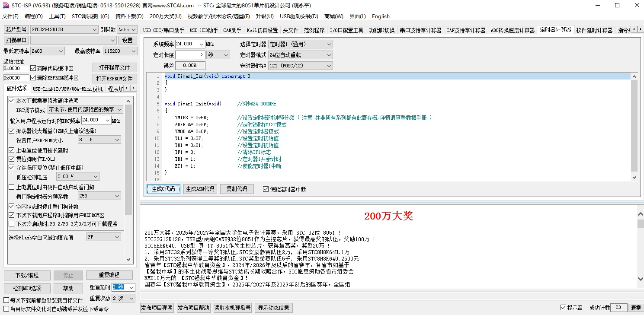
Task: Open the 秒 time unit dropdown
Action: click(x=218, y=55)
